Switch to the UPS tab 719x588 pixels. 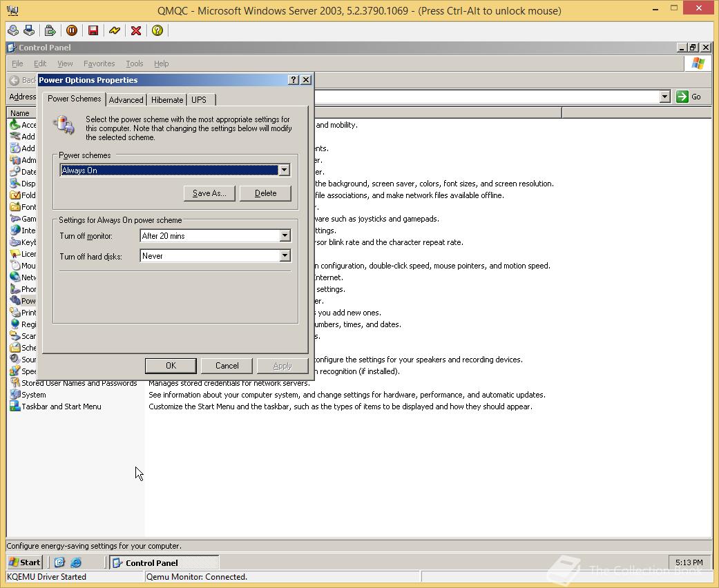(x=199, y=100)
